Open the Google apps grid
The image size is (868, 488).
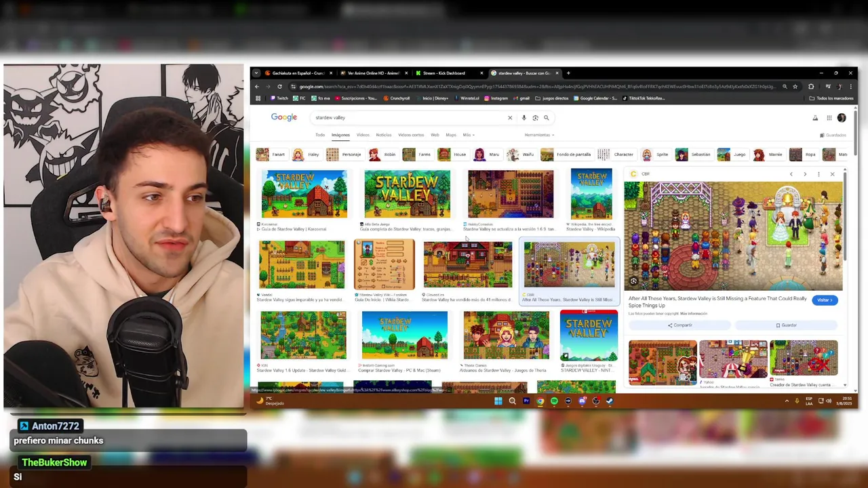point(829,118)
